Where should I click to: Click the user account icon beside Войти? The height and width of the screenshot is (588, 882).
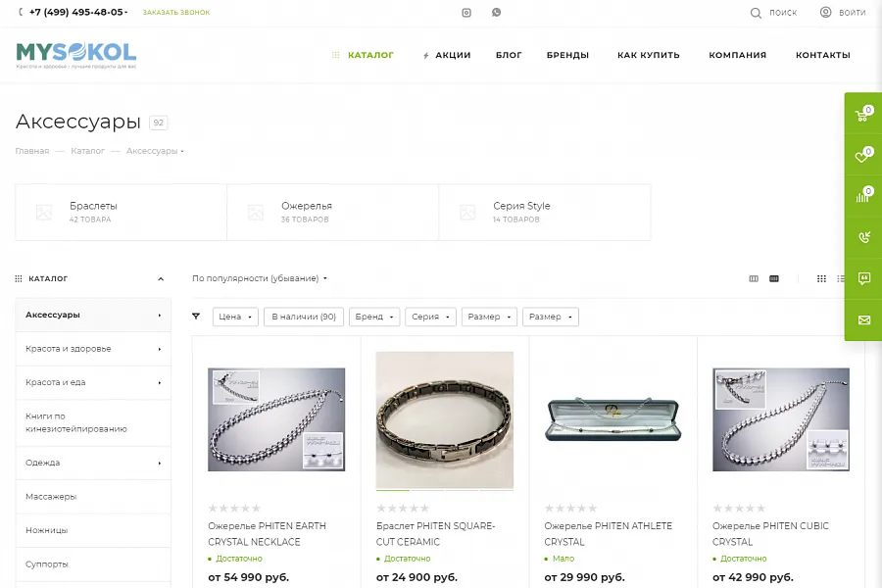point(825,13)
